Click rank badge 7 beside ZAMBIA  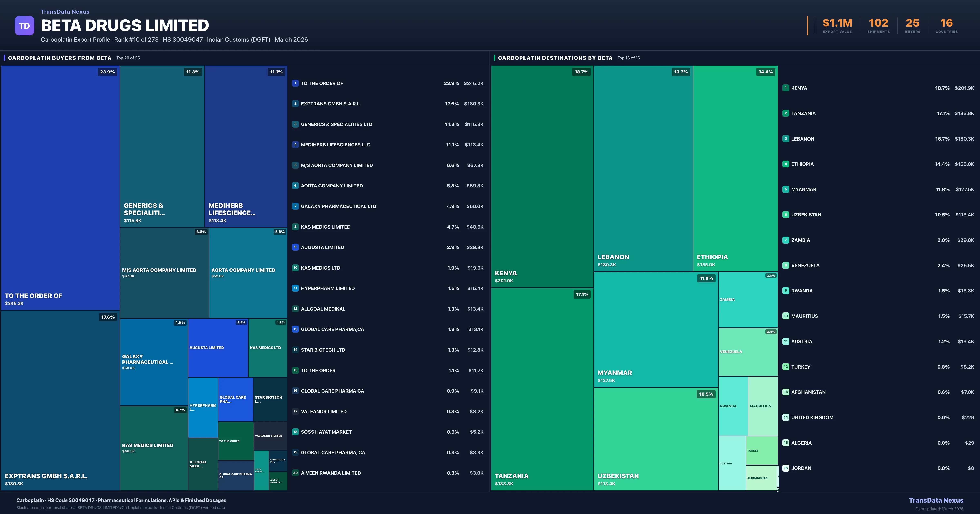pyautogui.click(x=786, y=240)
